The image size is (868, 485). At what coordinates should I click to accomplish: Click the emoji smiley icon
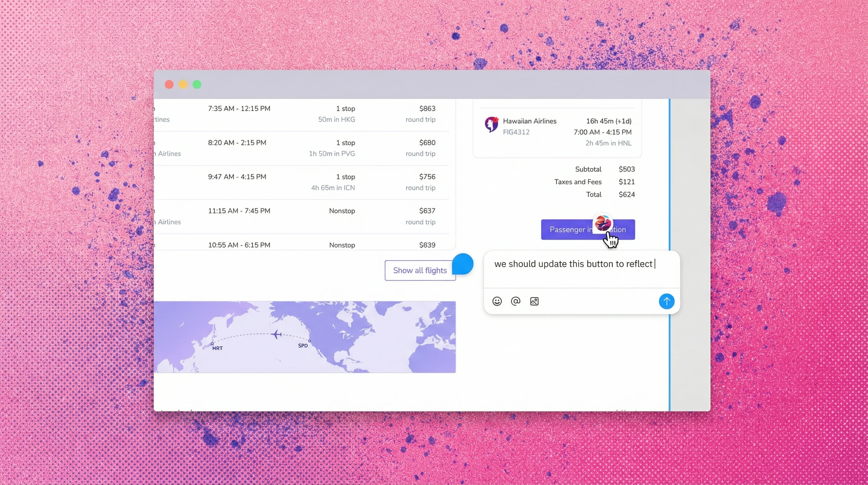tap(497, 301)
